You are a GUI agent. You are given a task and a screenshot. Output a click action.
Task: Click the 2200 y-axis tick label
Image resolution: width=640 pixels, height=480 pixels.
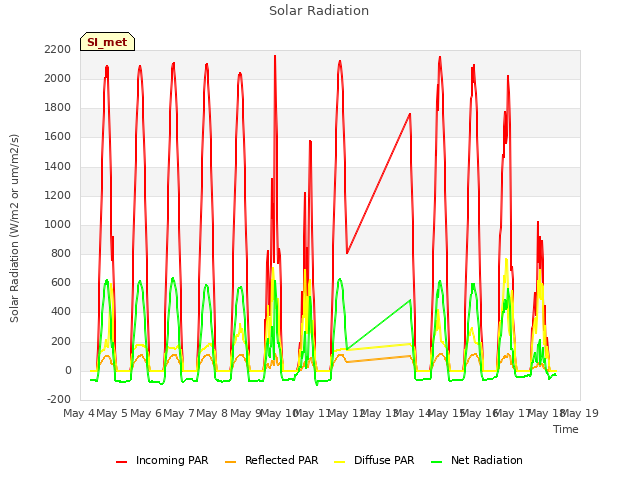pyautogui.click(x=58, y=49)
